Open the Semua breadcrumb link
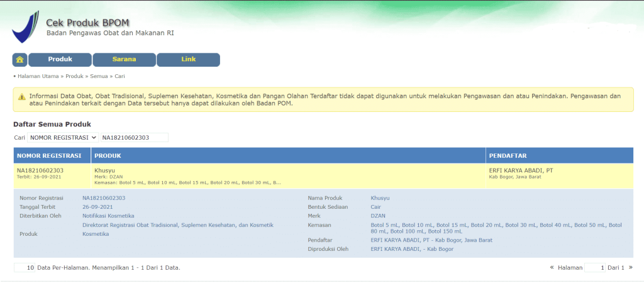Image resolution: width=644 pixels, height=283 pixels. point(99,76)
